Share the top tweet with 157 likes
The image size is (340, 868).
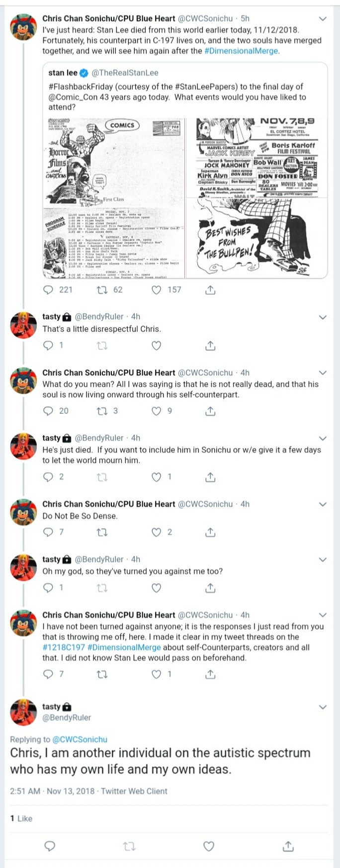[x=210, y=290]
